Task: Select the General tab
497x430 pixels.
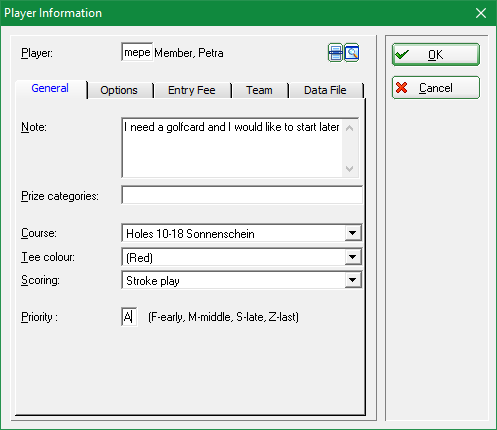Action: click(50, 88)
